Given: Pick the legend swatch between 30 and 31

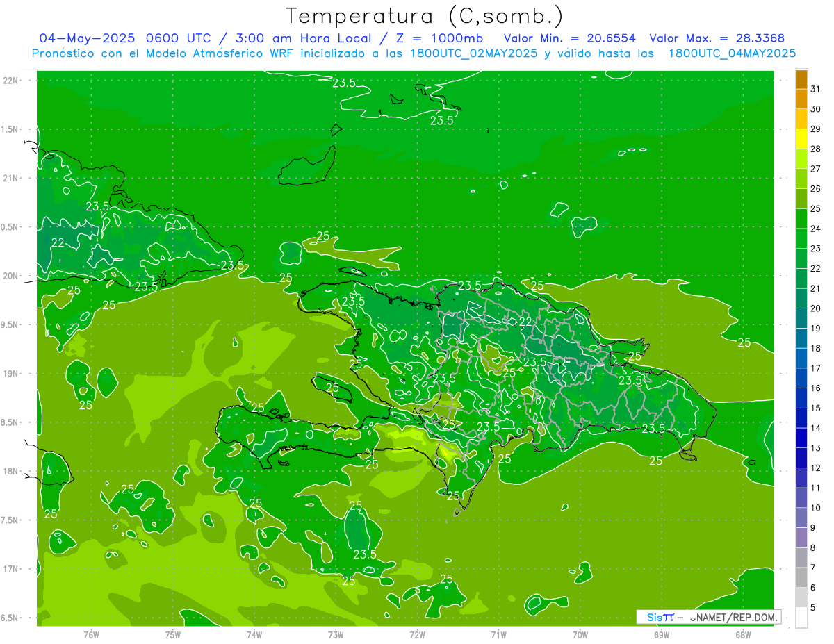Looking at the screenshot, I should point(801,99).
